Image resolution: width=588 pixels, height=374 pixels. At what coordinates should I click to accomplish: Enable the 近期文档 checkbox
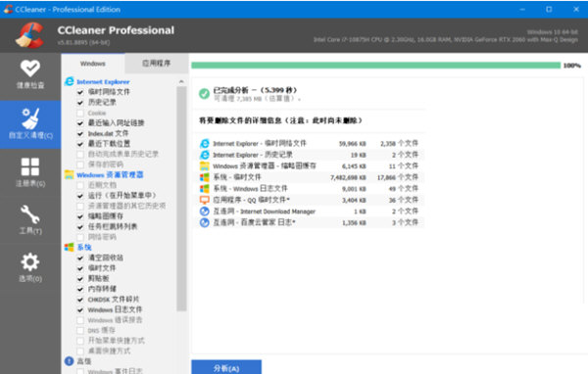(80, 185)
